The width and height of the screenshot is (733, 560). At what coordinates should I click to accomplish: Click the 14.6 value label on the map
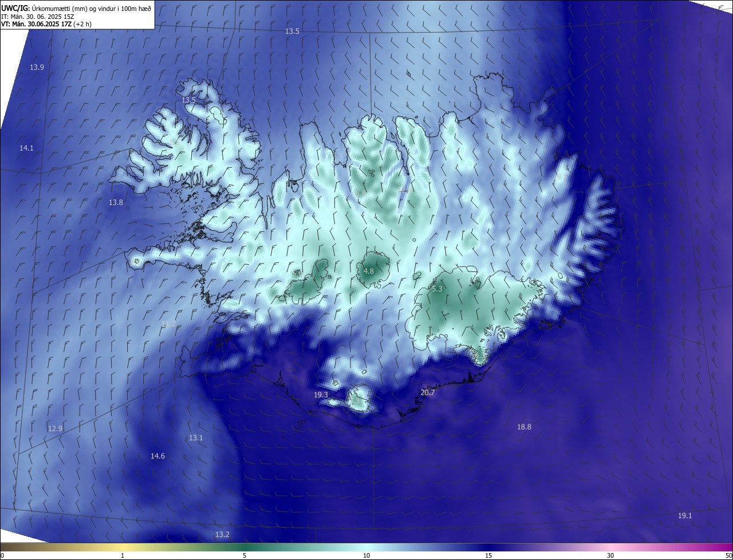tap(157, 456)
